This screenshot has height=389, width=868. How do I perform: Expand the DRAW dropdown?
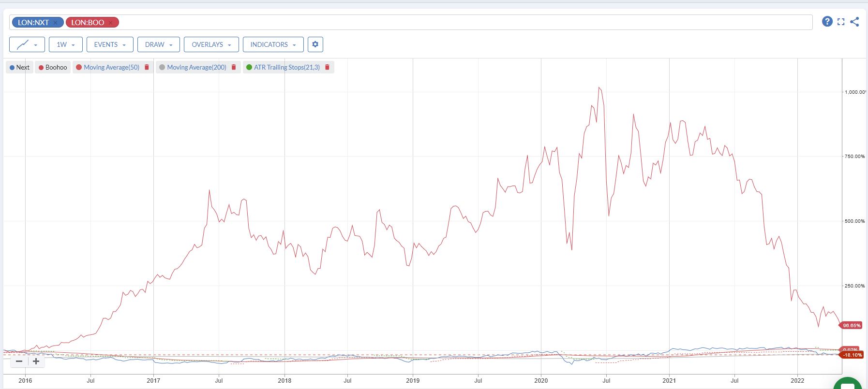(159, 44)
